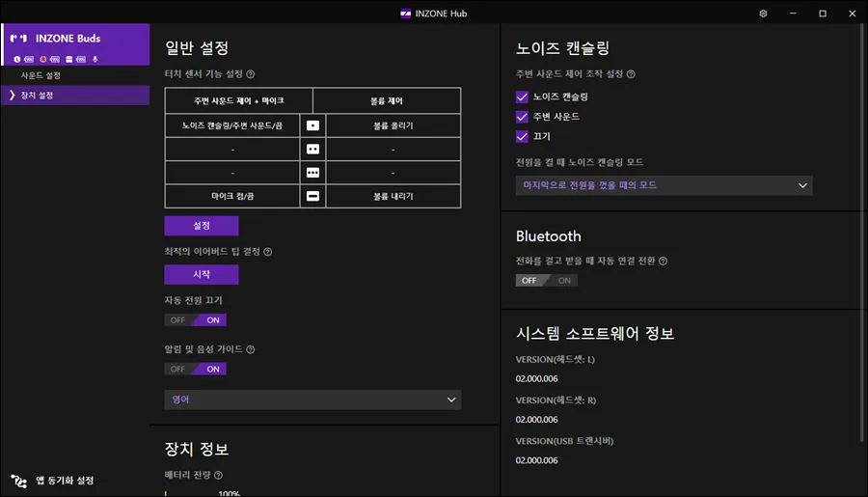Click the 마이크 켬/끔 table cell
The height and width of the screenshot is (497, 868).
point(232,196)
